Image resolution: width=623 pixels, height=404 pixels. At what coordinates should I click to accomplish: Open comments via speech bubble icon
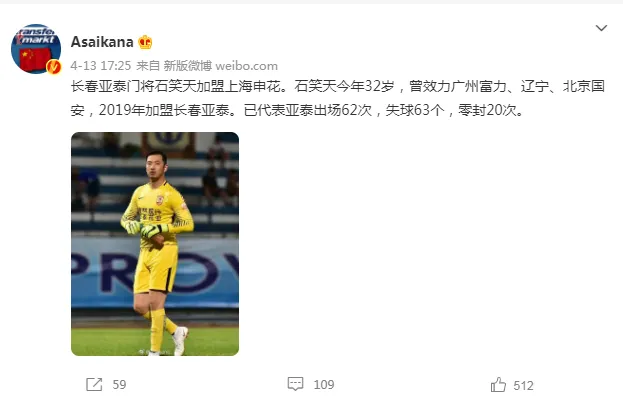295,384
